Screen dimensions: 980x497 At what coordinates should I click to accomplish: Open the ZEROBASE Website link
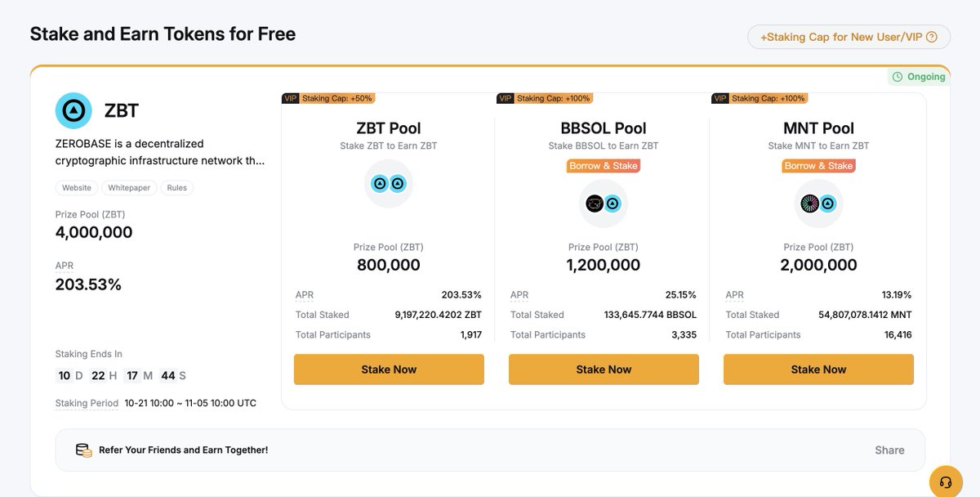(77, 188)
